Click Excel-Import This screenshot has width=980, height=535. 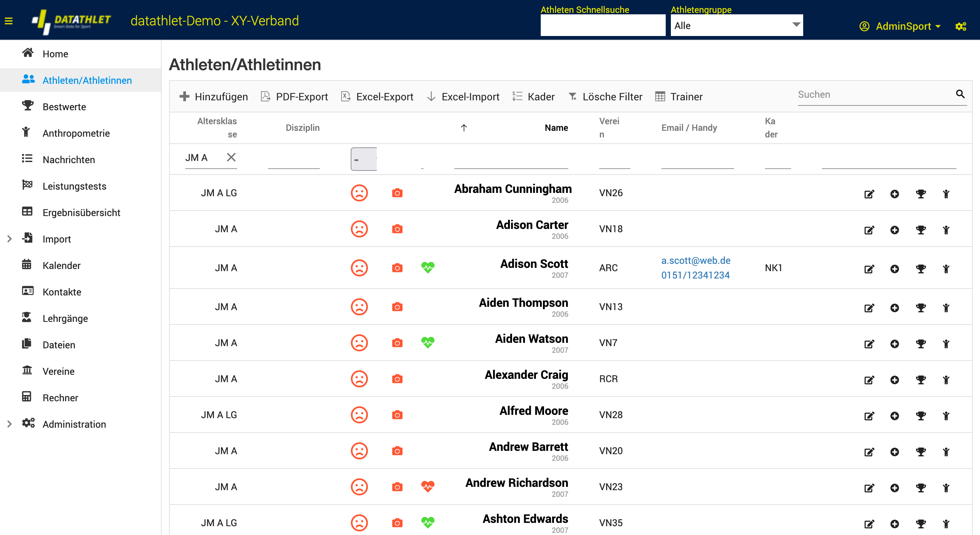click(x=463, y=97)
